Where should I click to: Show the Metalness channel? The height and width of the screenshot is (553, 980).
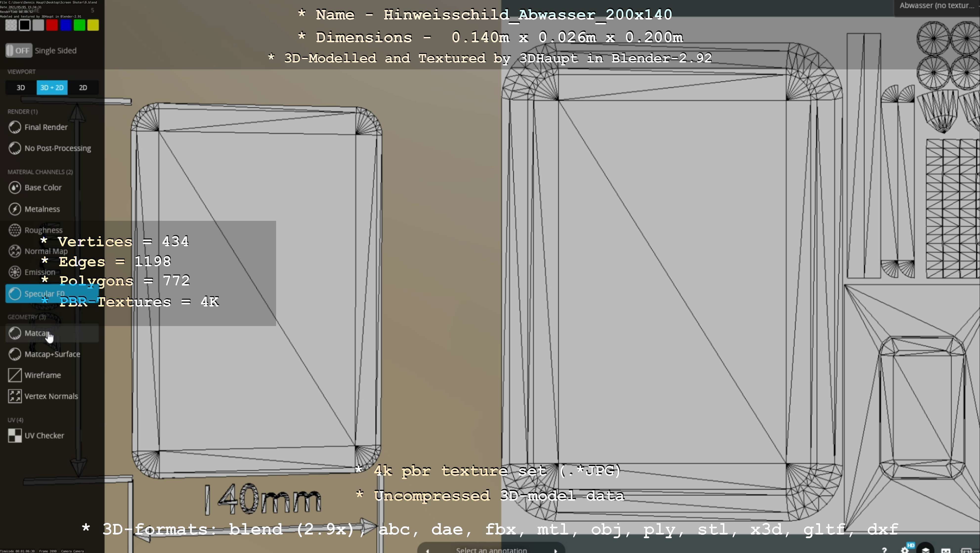[52, 209]
